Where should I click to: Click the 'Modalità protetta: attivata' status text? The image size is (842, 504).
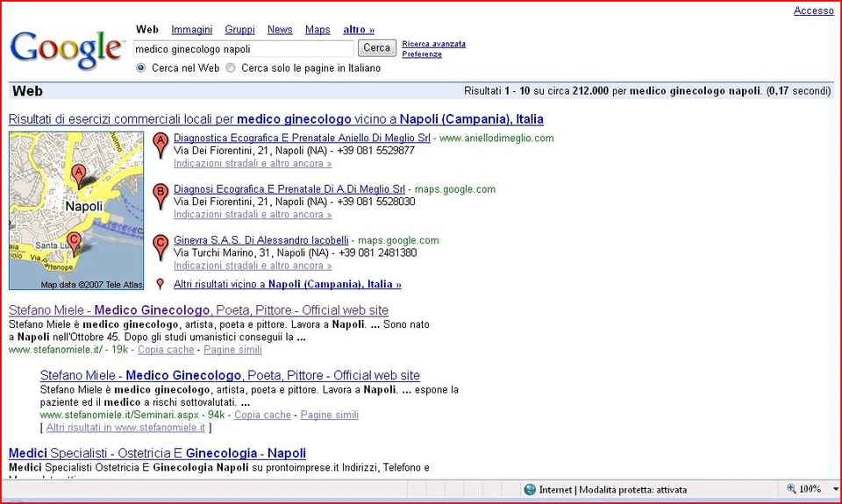point(633,489)
